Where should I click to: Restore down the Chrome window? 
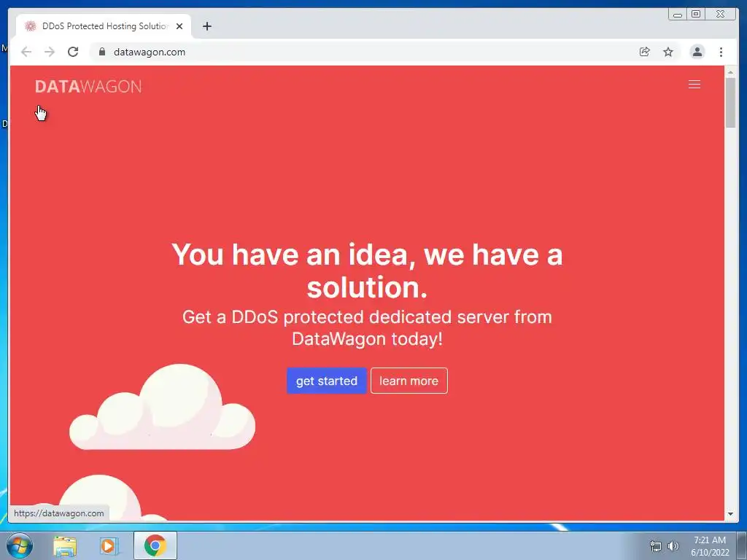pyautogui.click(x=696, y=15)
